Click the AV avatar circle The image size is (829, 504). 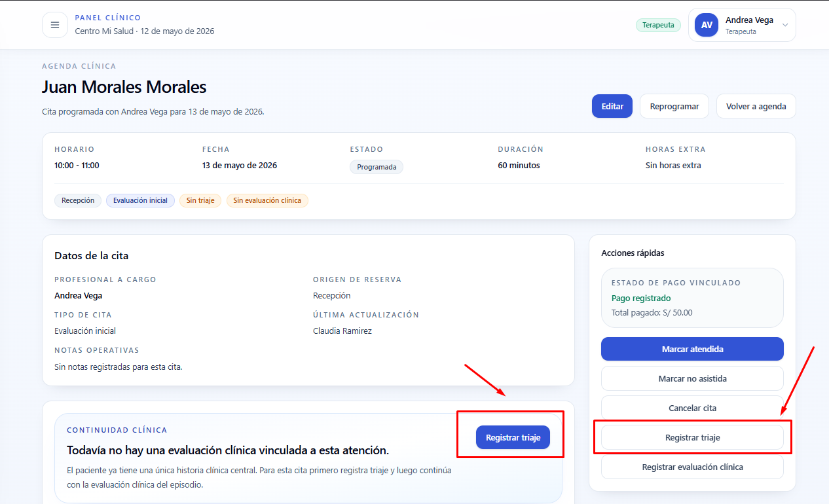pyautogui.click(x=707, y=25)
